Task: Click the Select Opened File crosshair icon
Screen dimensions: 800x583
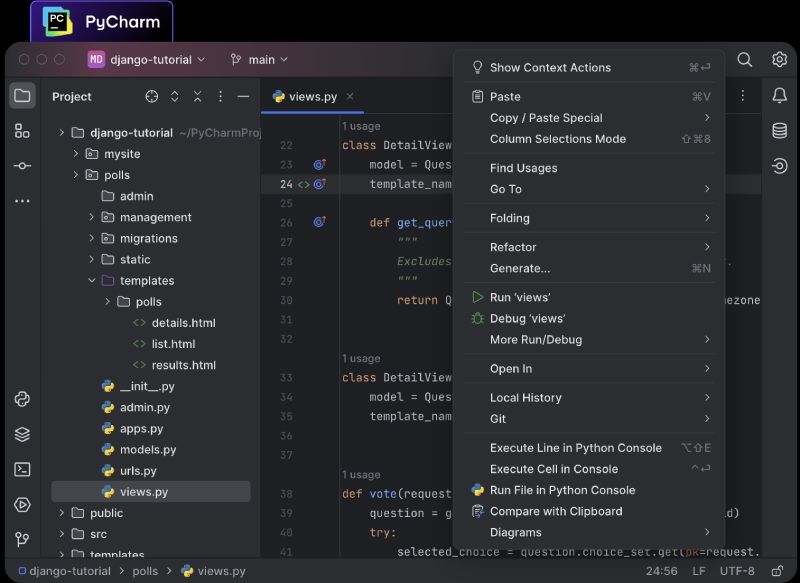Action: coord(151,96)
